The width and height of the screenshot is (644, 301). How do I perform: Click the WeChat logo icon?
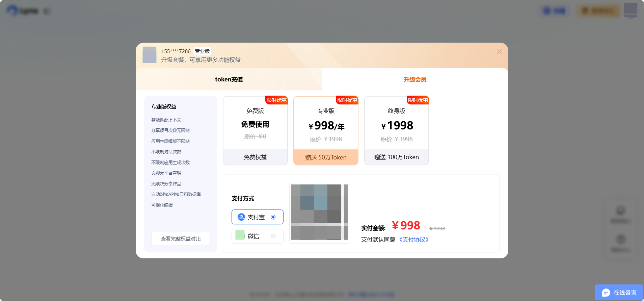pyautogui.click(x=240, y=235)
